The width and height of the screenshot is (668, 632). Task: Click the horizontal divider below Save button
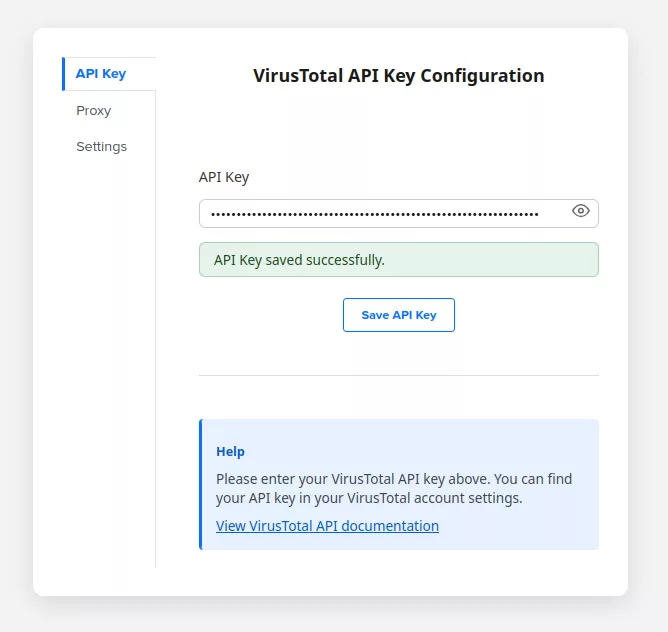399,376
